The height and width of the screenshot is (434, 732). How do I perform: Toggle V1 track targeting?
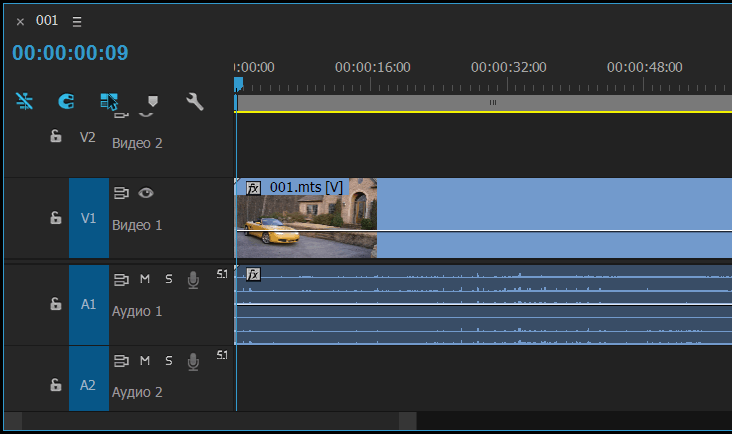tap(89, 218)
